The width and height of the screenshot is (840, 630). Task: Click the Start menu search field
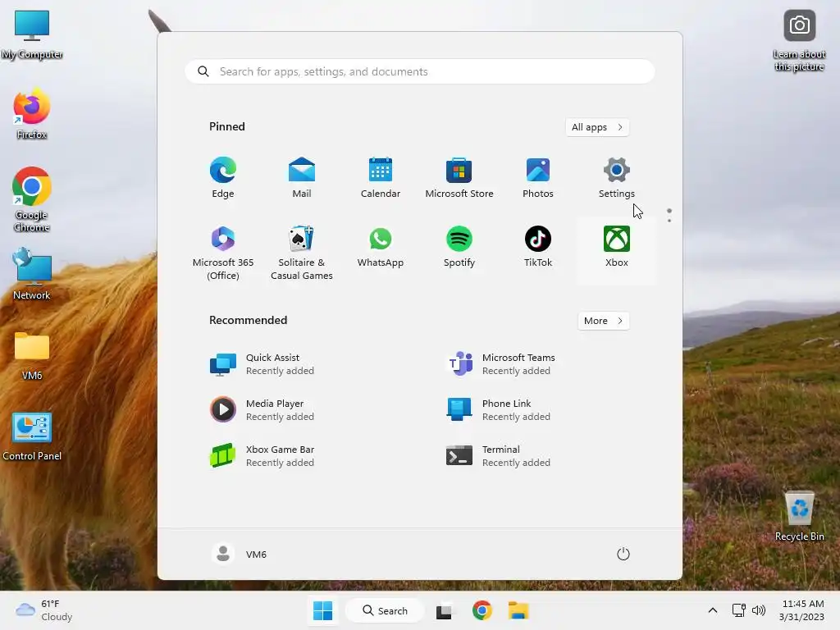(420, 72)
